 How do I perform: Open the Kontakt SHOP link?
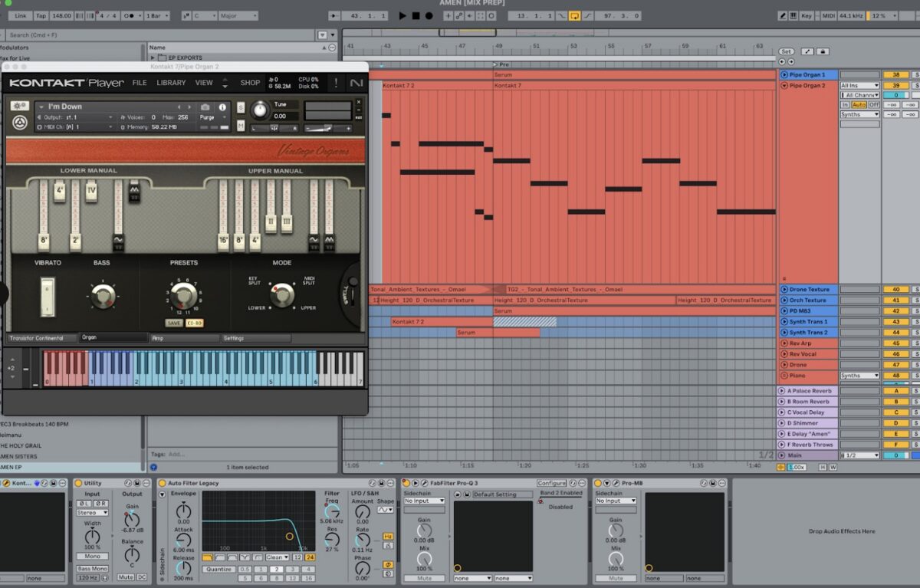point(250,83)
